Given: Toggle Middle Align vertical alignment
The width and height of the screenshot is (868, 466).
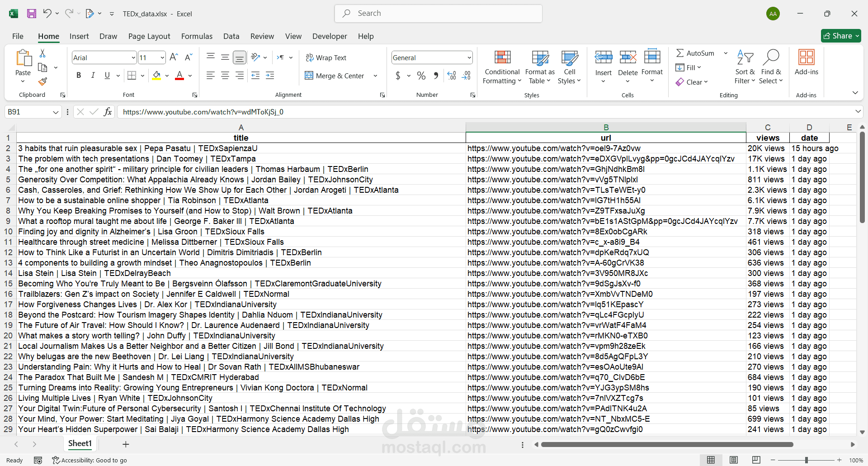Looking at the screenshot, I should [x=225, y=57].
